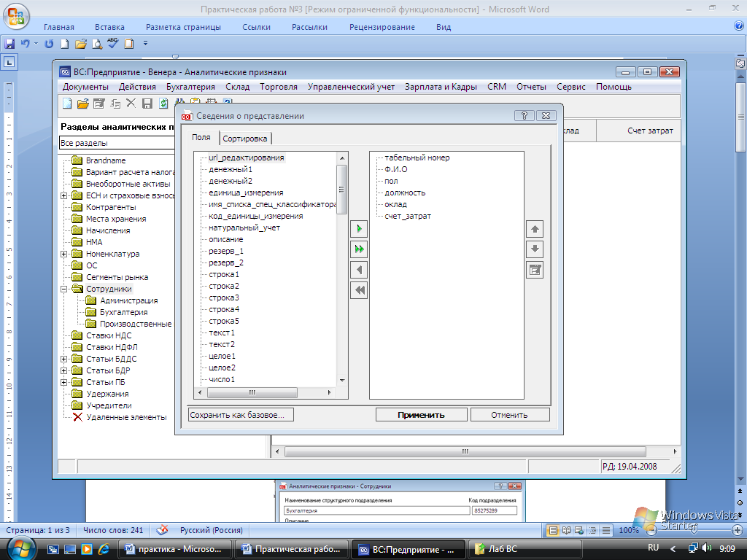Switch Word to Full Screen Reading view
This screenshot has height=560, width=747.
[x=566, y=530]
